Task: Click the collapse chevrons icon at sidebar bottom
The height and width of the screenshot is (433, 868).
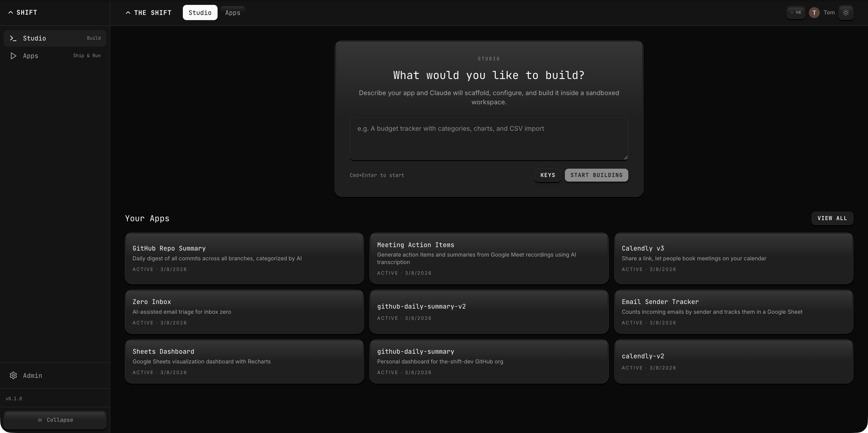Action: tap(40, 420)
